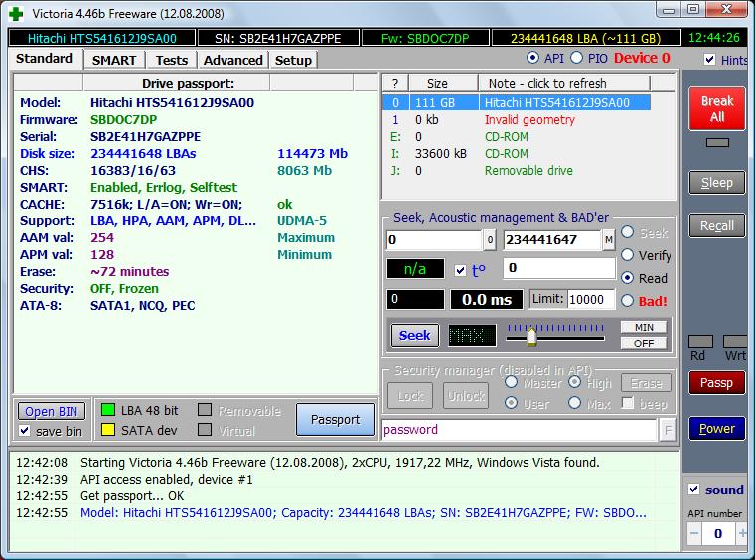Screen dimensions: 755x560
Task: Click the Limit field showing 10000
Action: [x=591, y=299]
